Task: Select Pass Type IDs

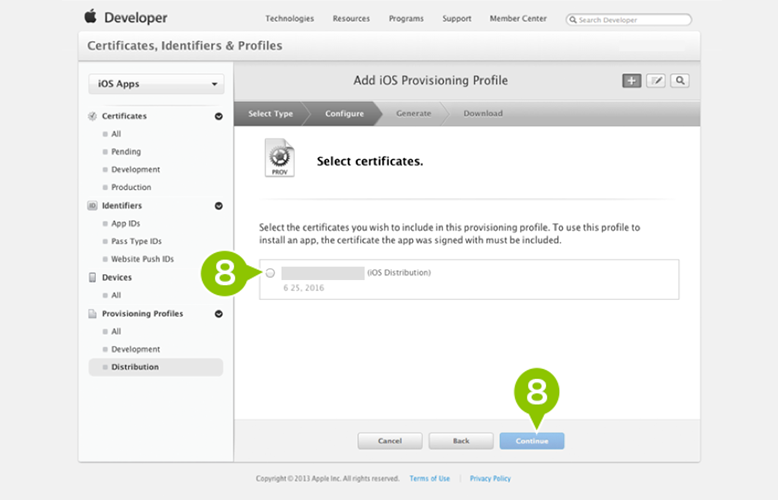Action: (x=136, y=242)
